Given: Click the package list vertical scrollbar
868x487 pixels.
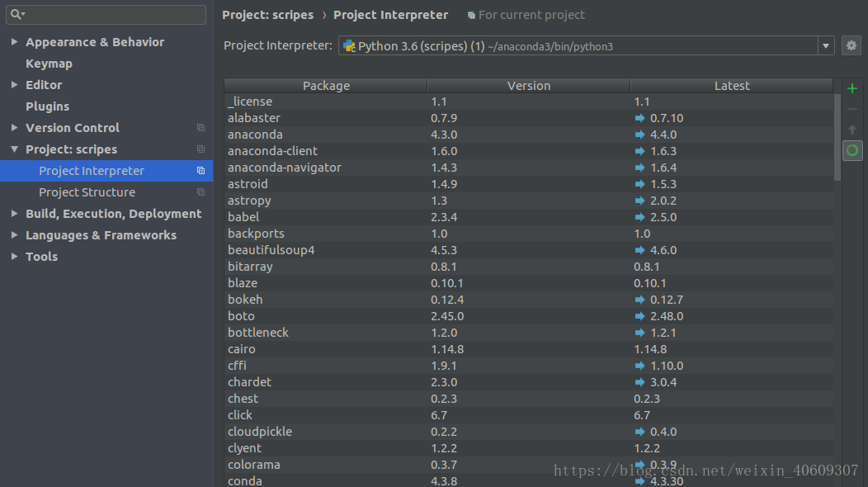Looking at the screenshot, I should pos(837,137).
